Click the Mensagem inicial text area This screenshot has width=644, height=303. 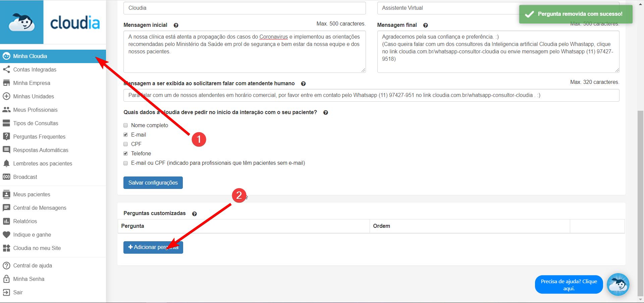click(x=245, y=52)
